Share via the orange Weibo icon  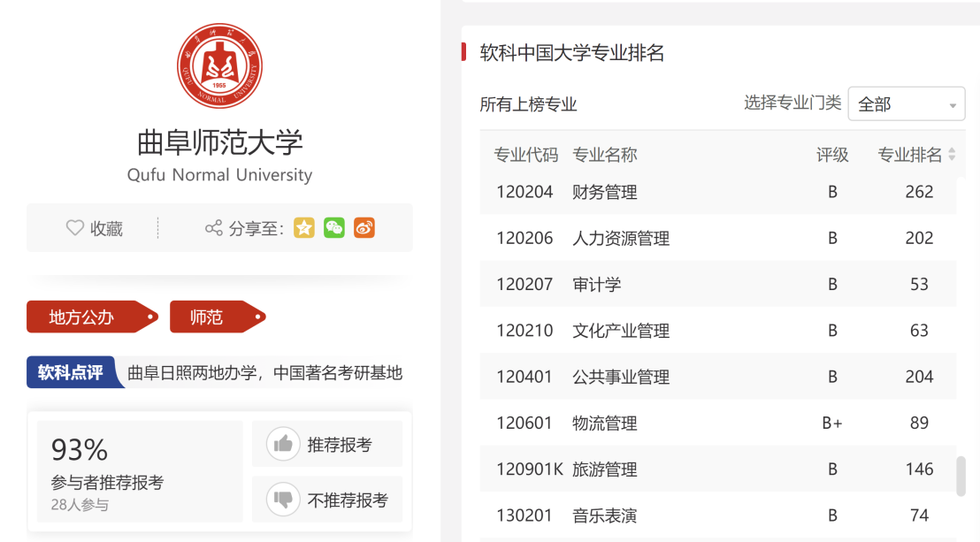coord(364,227)
